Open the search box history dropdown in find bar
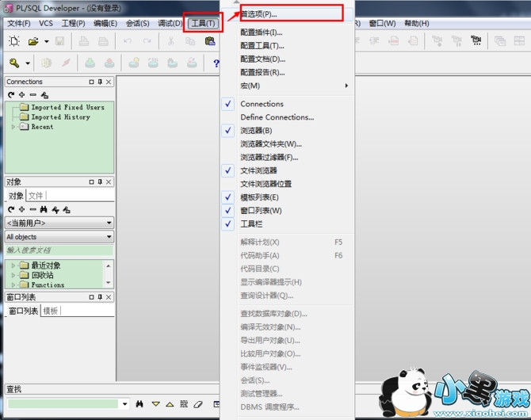Screen dimensions: 531x420 click(x=125, y=404)
